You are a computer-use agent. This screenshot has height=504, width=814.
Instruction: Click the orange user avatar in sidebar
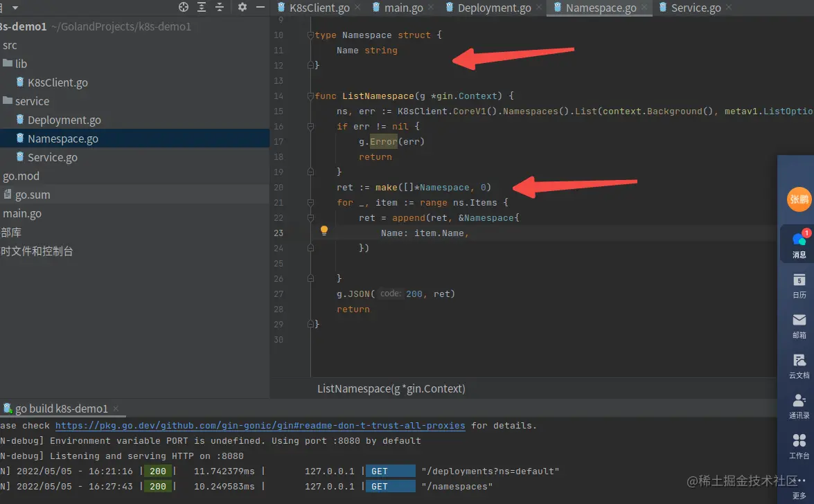click(x=799, y=199)
